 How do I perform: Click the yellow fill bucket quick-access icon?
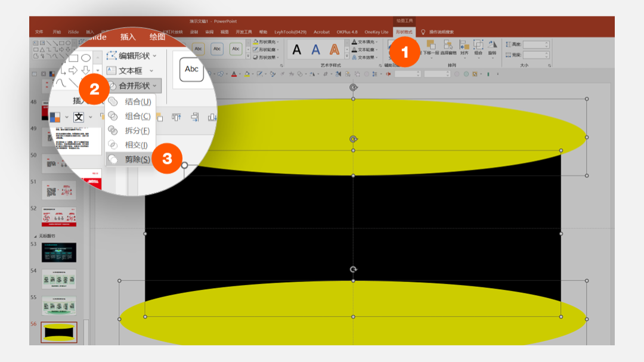point(247,75)
